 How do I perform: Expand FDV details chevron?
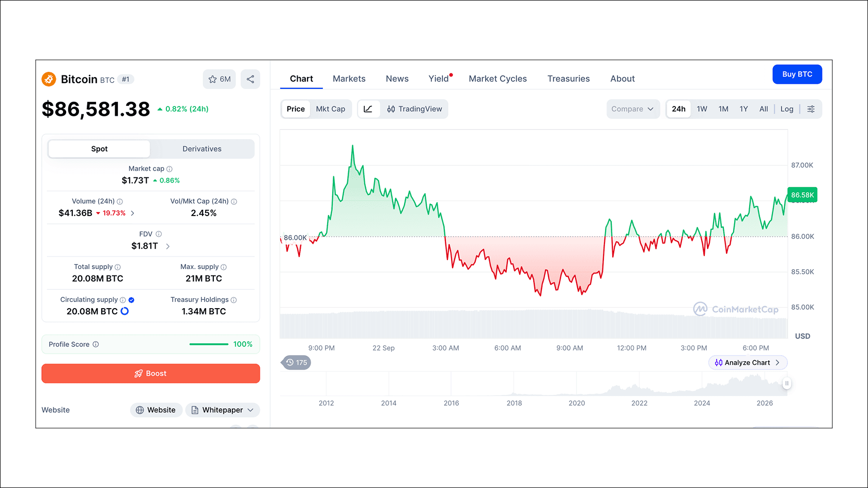point(167,247)
